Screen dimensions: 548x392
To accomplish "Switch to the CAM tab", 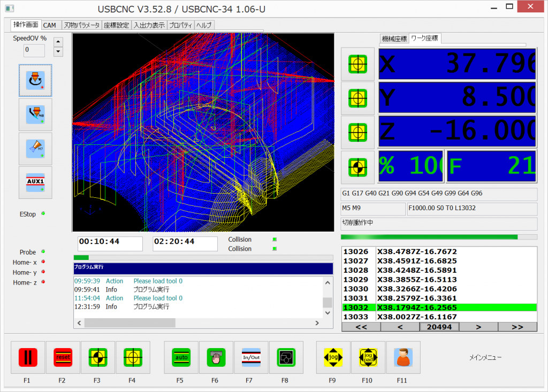I will [x=50, y=25].
